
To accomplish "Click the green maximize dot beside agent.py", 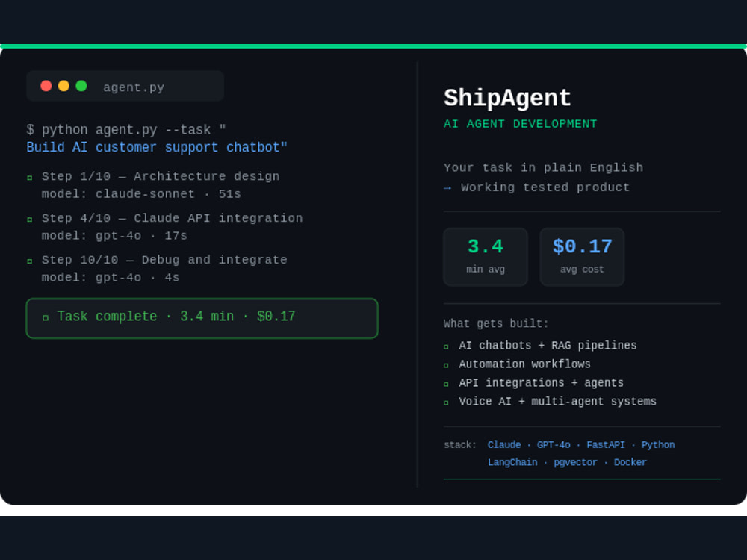I will [x=81, y=86].
